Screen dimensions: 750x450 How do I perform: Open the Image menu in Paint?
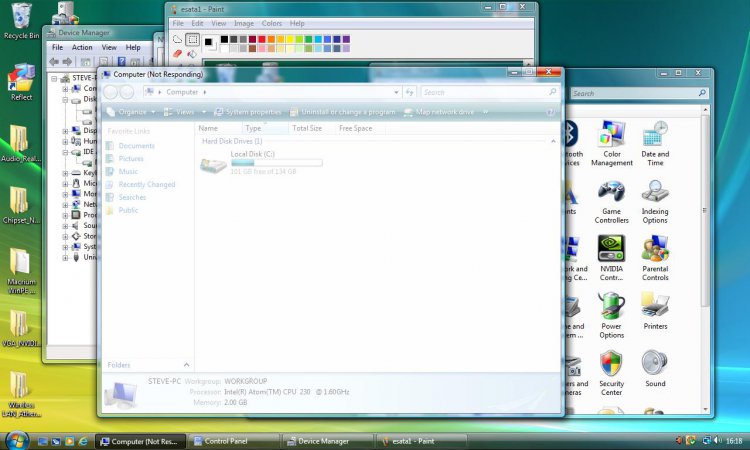pos(244,23)
